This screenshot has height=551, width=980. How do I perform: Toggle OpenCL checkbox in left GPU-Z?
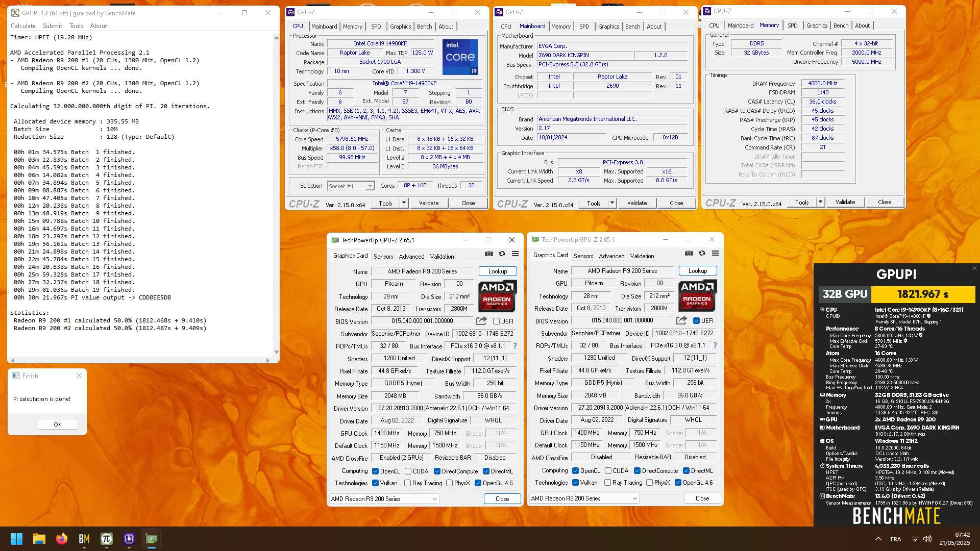coord(376,471)
